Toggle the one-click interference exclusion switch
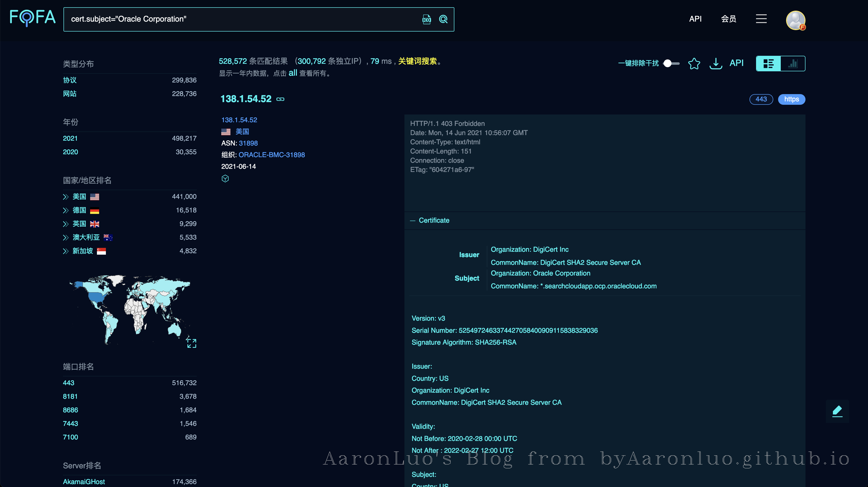Viewport: 868px width, 487px height. [x=671, y=63]
